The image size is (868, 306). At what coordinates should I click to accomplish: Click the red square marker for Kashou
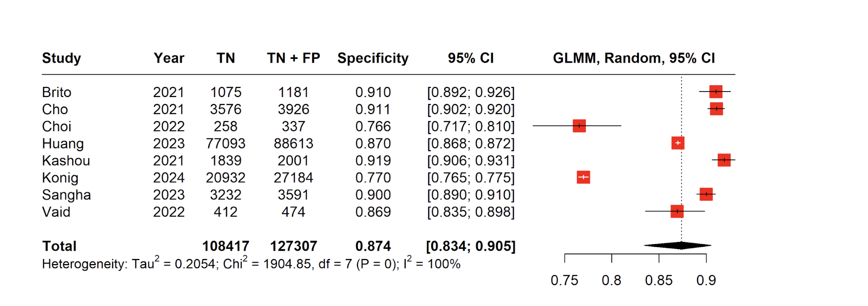[x=724, y=160]
